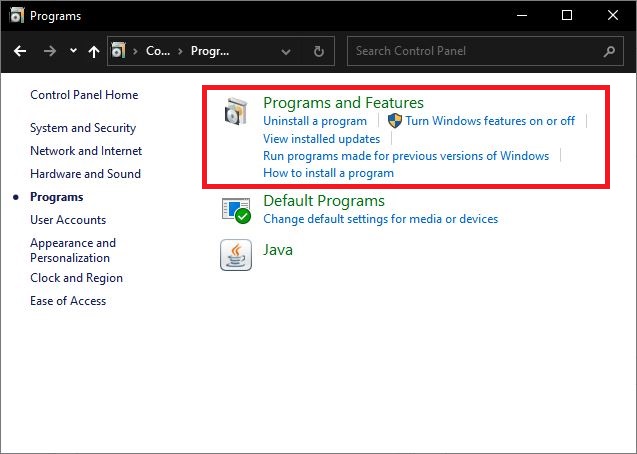The image size is (637, 454).
Task: Click the Programs and Features icon
Action: pyautogui.click(x=236, y=114)
